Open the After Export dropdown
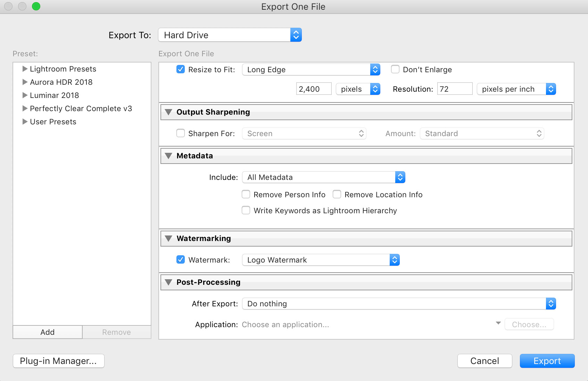 [x=399, y=304]
